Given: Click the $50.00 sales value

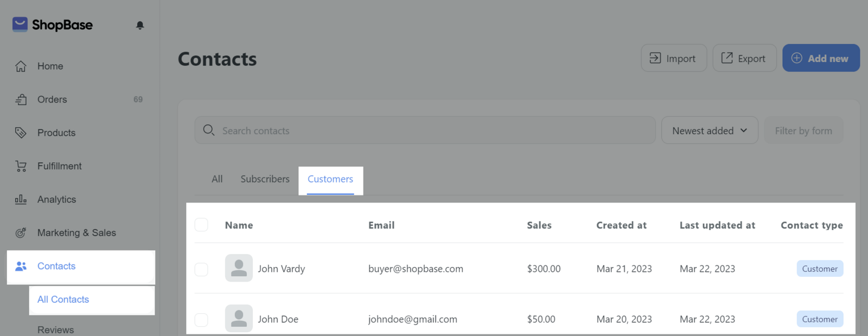Looking at the screenshot, I should click(541, 319).
